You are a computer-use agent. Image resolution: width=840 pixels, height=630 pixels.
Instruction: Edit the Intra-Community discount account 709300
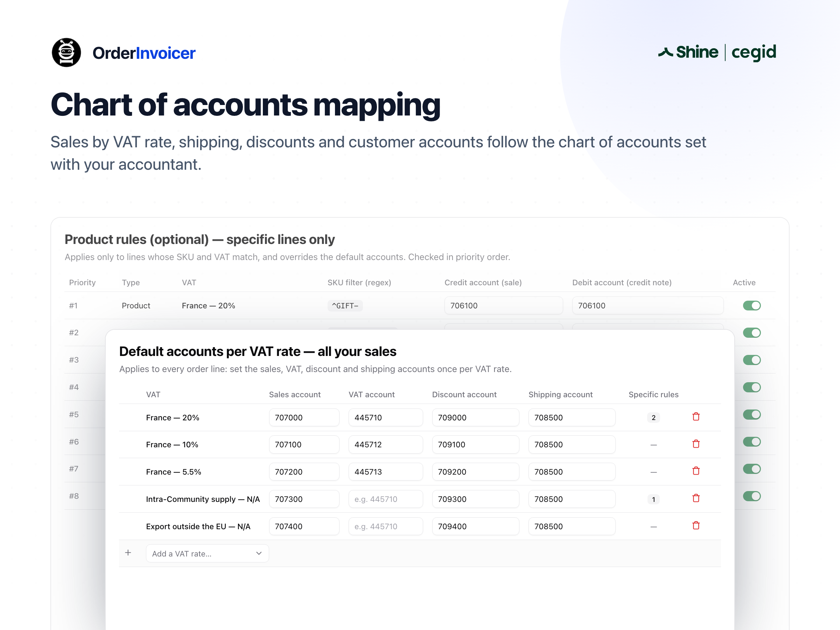[475, 499]
